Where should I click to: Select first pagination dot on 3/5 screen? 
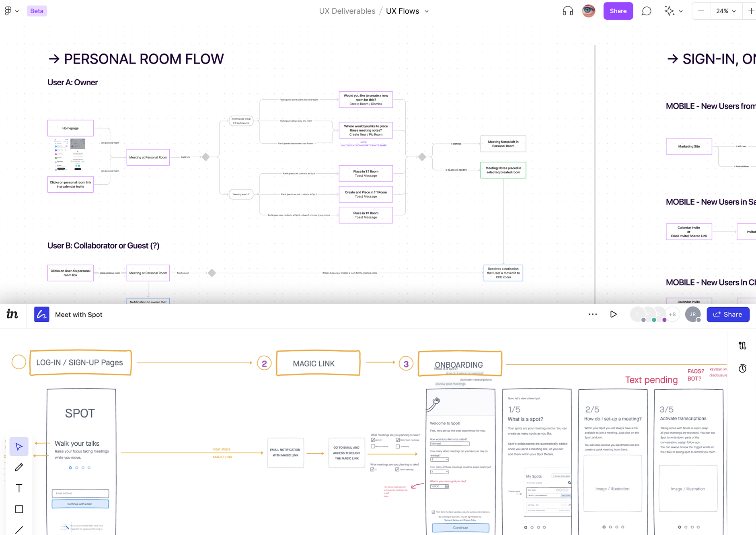[x=680, y=527]
